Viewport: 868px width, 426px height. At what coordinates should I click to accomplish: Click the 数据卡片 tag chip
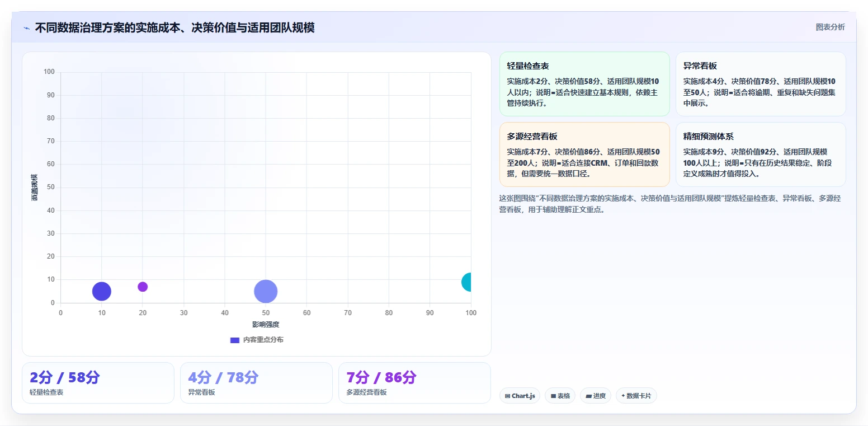tap(636, 396)
